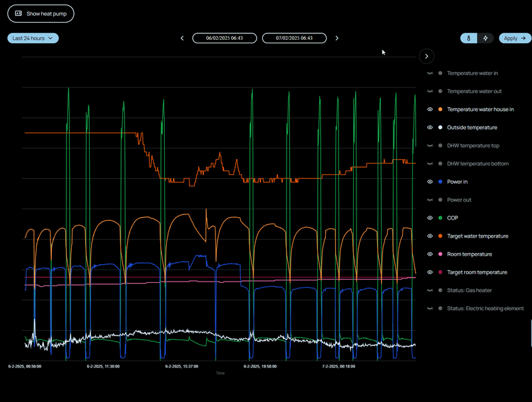Hide the Outside temperature series

point(430,127)
